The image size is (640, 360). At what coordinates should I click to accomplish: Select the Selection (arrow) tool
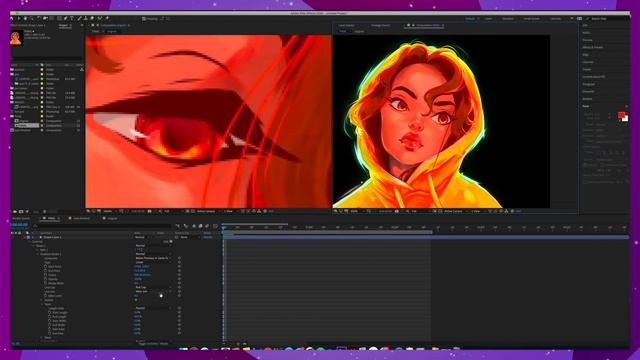pyautogui.click(x=19, y=18)
